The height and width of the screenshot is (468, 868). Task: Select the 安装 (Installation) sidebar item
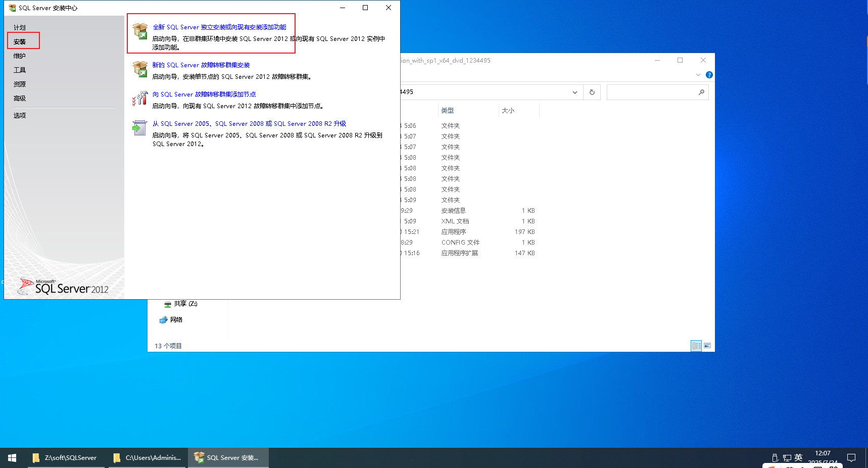tap(20, 42)
